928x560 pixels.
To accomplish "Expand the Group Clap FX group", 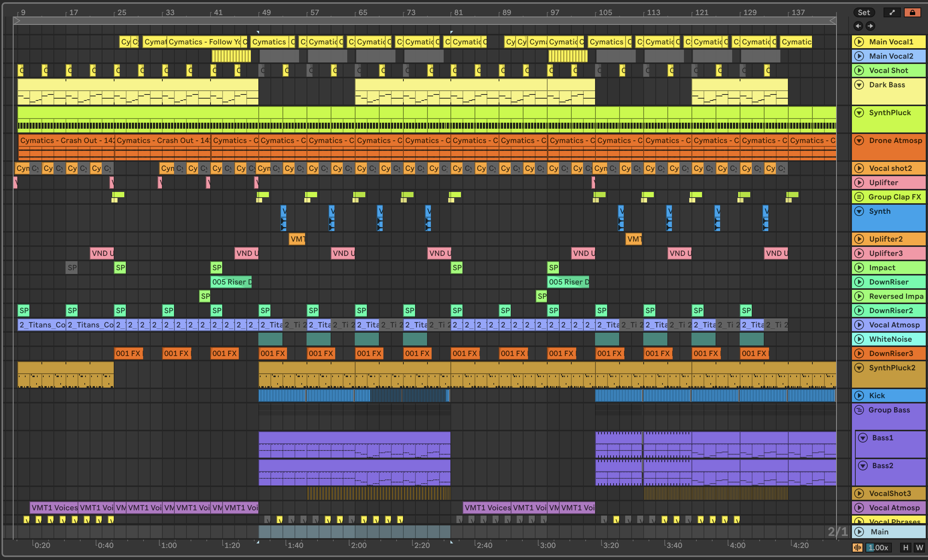I will [x=859, y=197].
